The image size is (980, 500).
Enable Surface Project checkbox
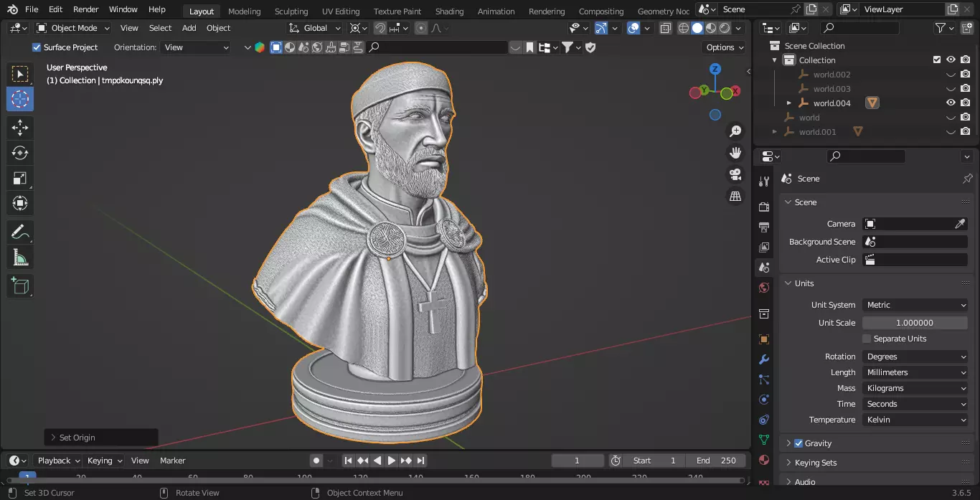click(37, 47)
